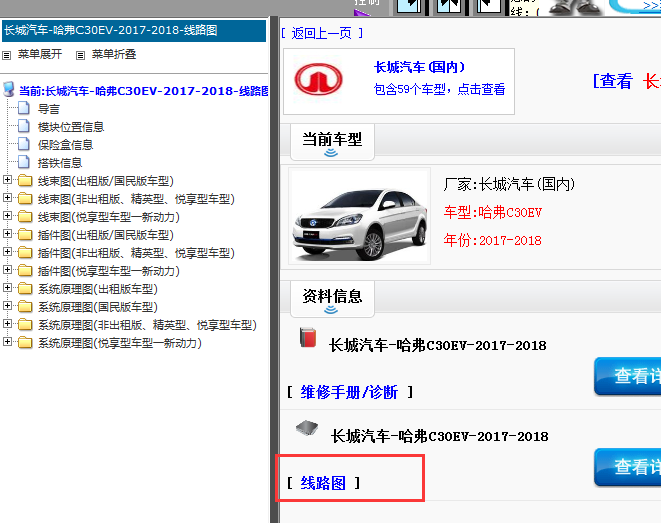This screenshot has width=661, height=523.
Task: Click the red text 车型:哈弗C30EV
Action: click(x=492, y=212)
